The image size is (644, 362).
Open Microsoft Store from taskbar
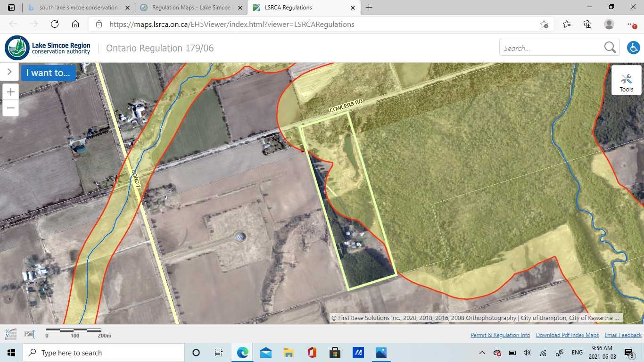coord(335,353)
